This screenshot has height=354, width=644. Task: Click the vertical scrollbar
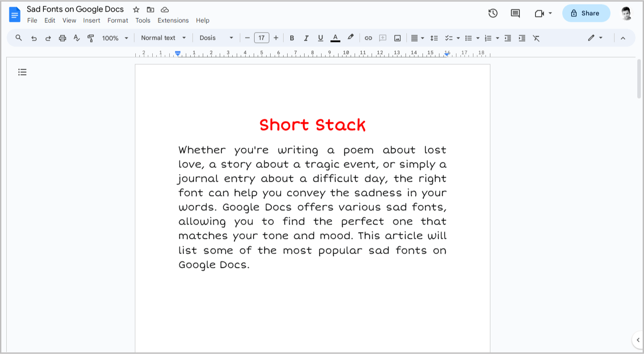(639, 79)
